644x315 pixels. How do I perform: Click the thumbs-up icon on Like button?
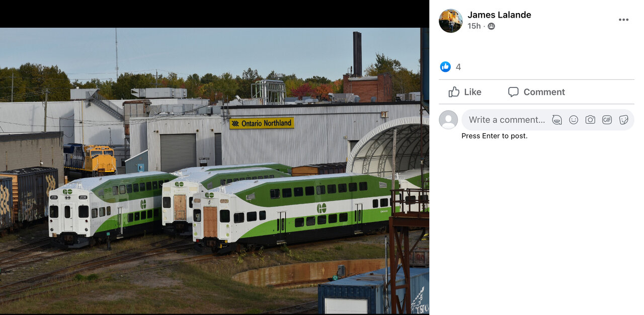point(454,92)
